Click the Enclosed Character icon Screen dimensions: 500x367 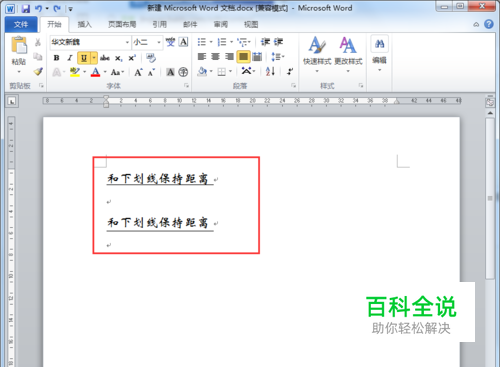click(x=183, y=72)
